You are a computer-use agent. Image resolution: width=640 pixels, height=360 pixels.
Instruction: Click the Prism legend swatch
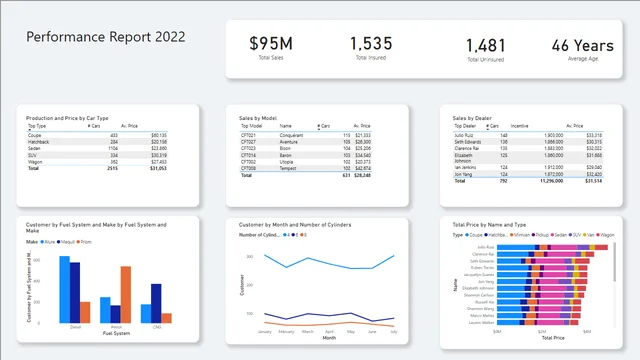click(x=78, y=242)
